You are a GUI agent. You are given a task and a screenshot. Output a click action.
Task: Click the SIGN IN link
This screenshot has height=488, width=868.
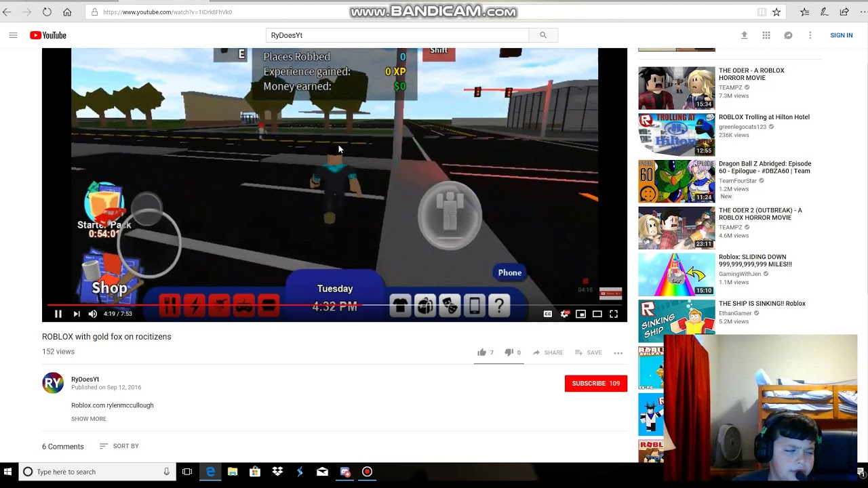point(842,35)
